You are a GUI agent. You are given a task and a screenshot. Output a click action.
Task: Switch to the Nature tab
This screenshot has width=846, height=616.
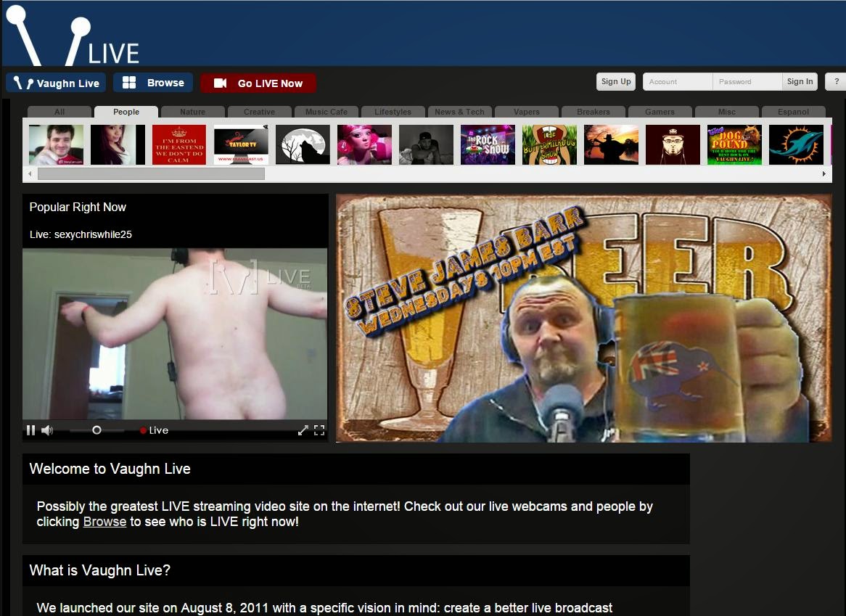[x=192, y=112]
